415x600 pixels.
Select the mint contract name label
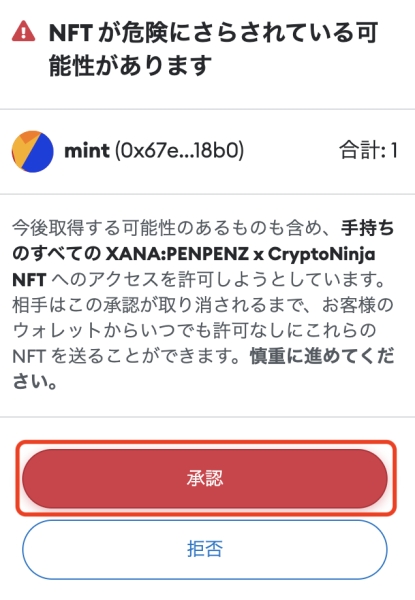pos(87,150)
